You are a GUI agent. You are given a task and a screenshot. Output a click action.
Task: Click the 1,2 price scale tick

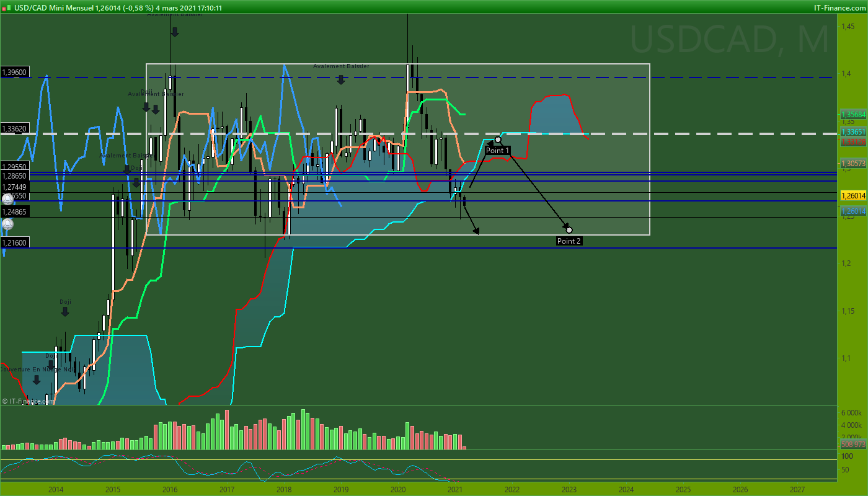(x=846, y=263)
